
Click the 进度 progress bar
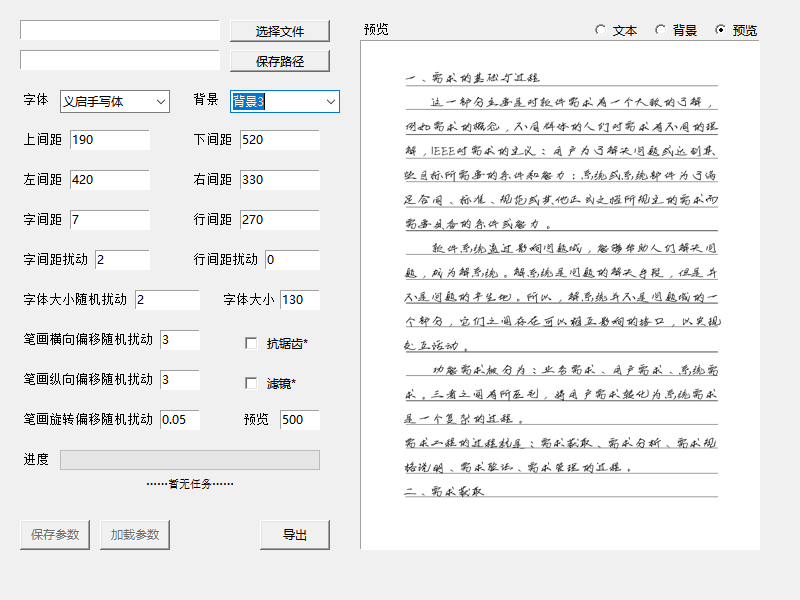(x=189, y=460)
